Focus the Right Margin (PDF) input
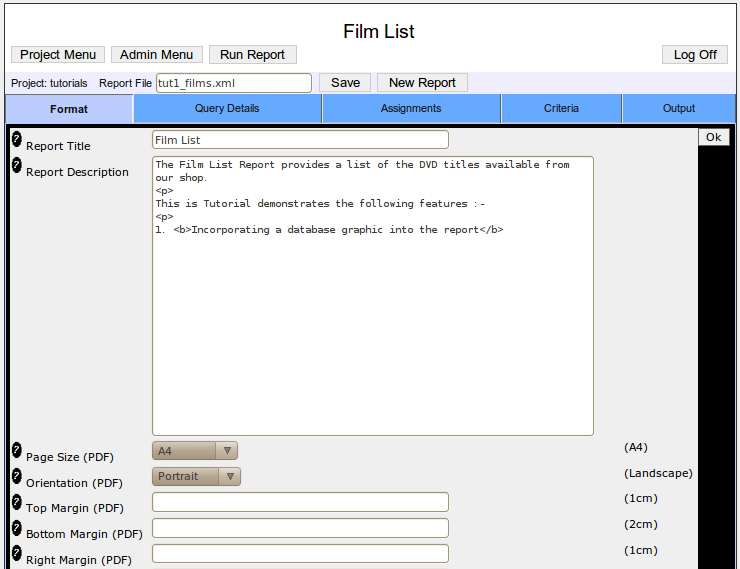Viewport: 740px width, 569px height. click(300, 553)
